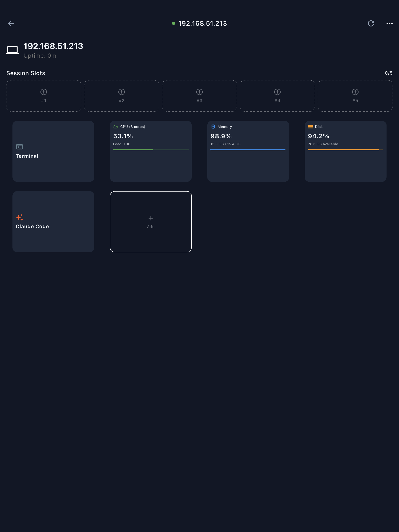Click the Memory usage progress bar
The height and width of the screenshot is (532, 399).
click(248, 150)
